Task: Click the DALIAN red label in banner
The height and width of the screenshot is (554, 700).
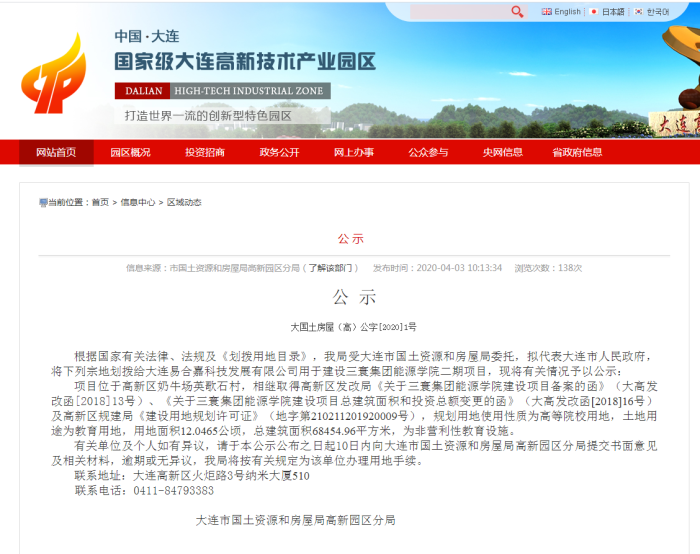Action: 143,91
